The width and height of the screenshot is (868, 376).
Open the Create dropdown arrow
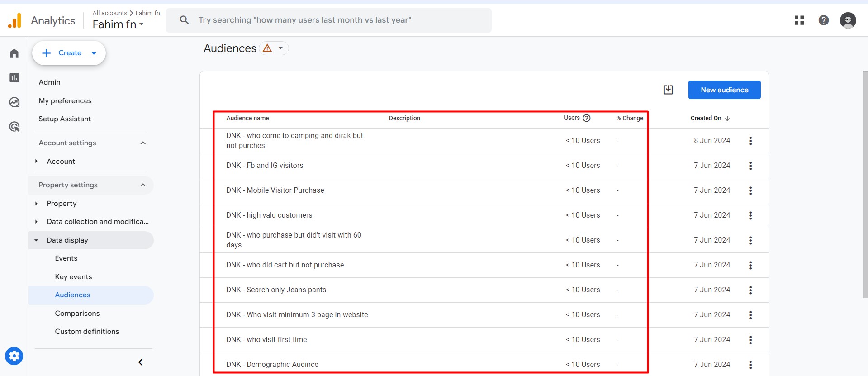94,53
